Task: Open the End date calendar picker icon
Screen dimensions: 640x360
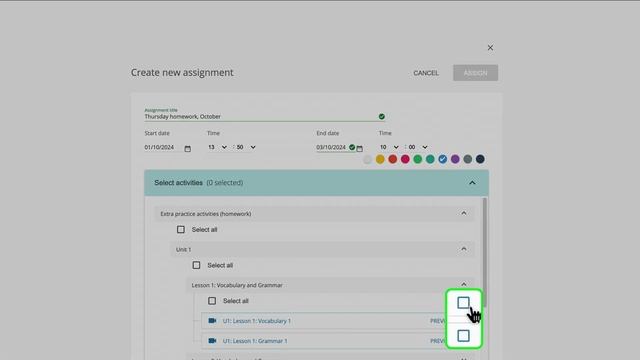Action: (360, 149)
